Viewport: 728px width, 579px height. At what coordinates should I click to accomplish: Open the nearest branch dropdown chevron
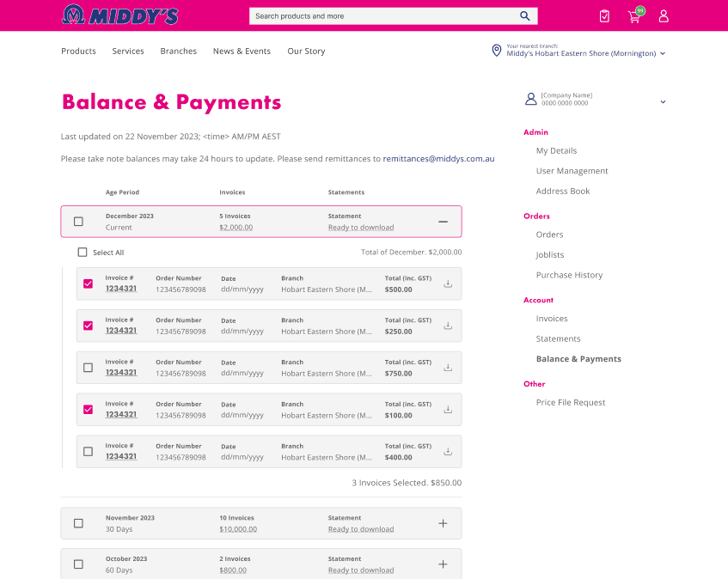663,54
